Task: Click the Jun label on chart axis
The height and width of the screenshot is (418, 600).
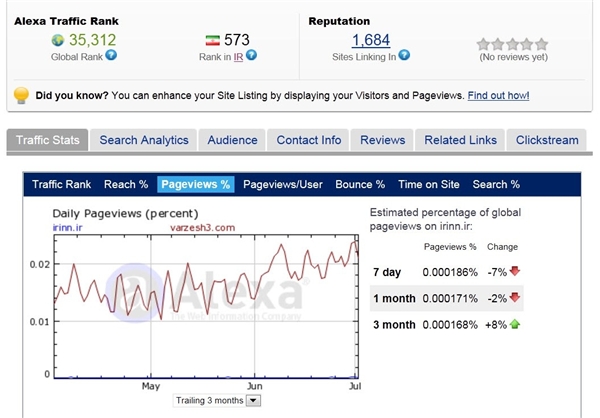Action: coord(254,386)
